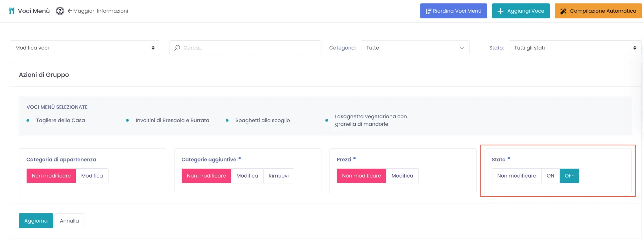The image size is (644, 243).
Task: Click the fork and knife Voci Menù icon
Action: point(12,11)
